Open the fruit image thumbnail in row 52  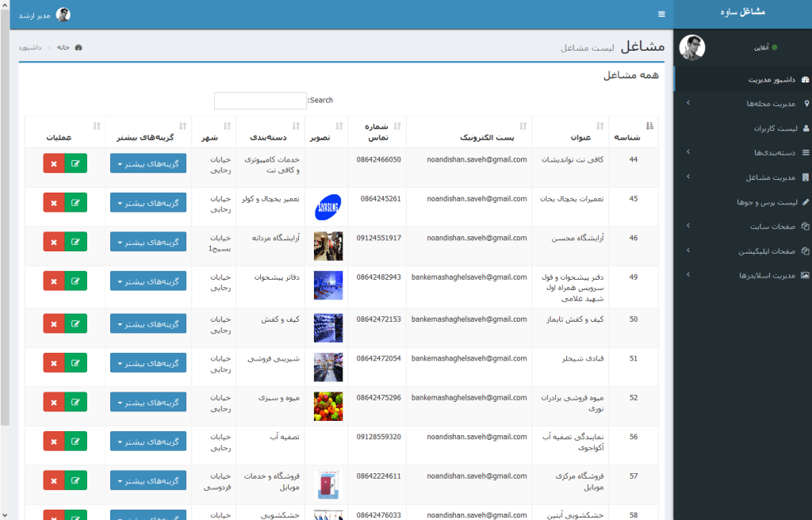(x=328, y=406)
